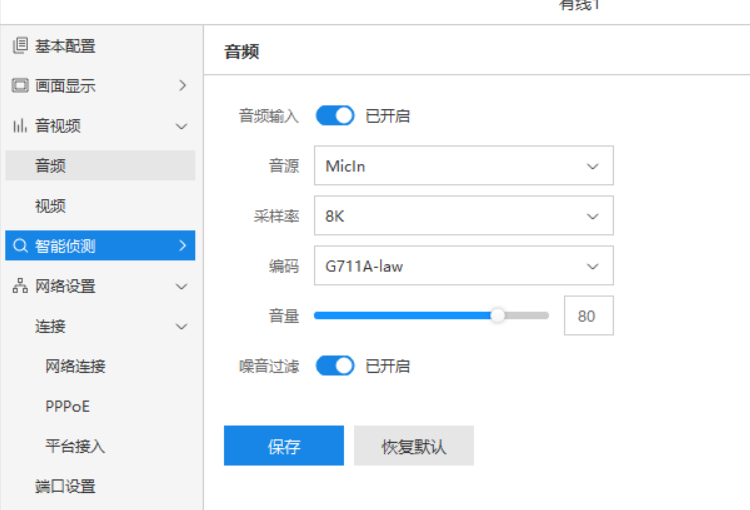Screen dimensions: 750x510
Task: Click the 音量 slider handle
Action: point(497,315)
